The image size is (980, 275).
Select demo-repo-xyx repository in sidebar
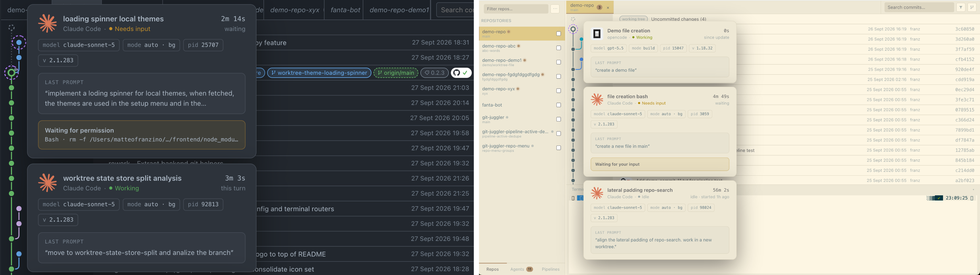(x=522, y=91)
